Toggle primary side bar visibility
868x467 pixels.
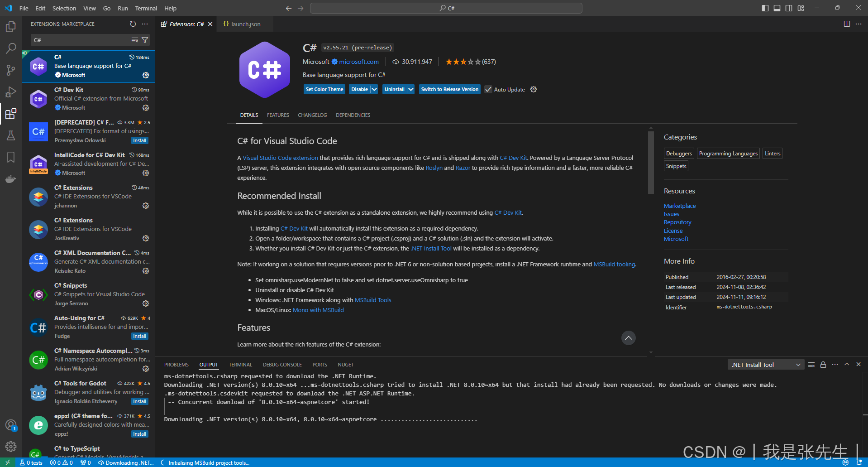coord(765,8)
